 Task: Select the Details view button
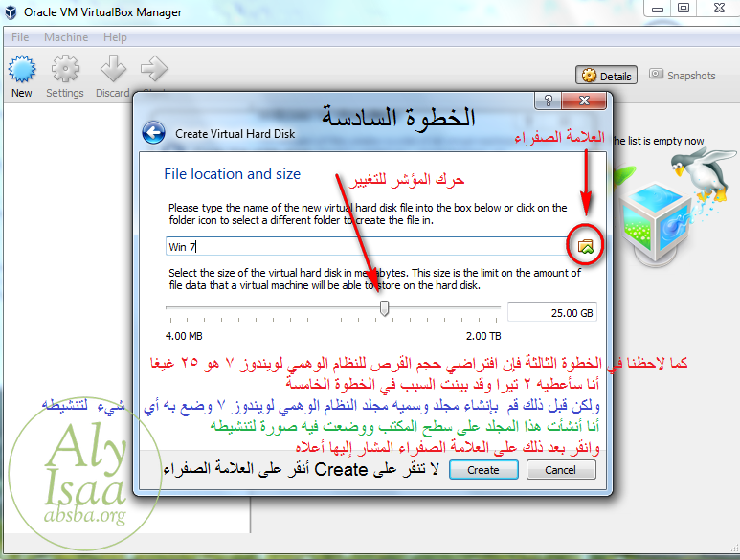(x=606, y=76)
